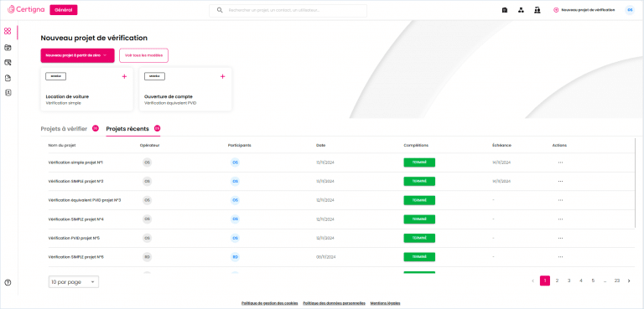644x309 pixels.
Task: Add project from Location de voiture template
Action: (124, 76)
